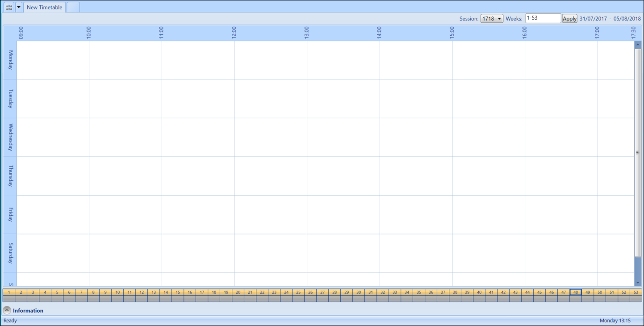Select the Saturday row header
Screen dimensions: 644x326
click(10, 253)
